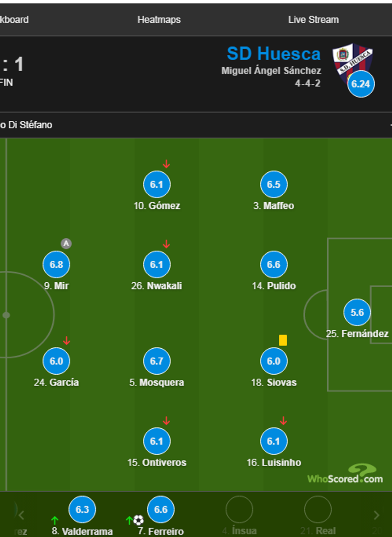The image size is (392, 537).
Task: Select goalkeeper Fernández's 5.6 rating circle
Action: click(x=357, y=312)
